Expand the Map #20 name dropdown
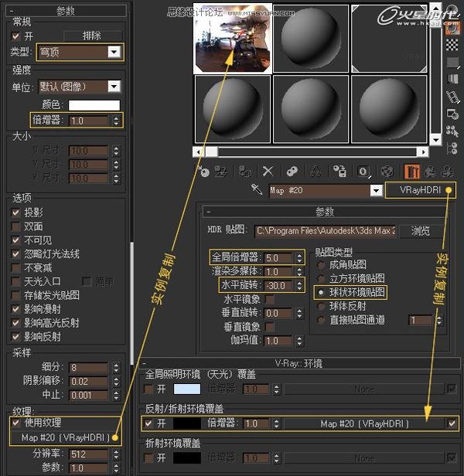The image size is (464, 476). [376, 190]
